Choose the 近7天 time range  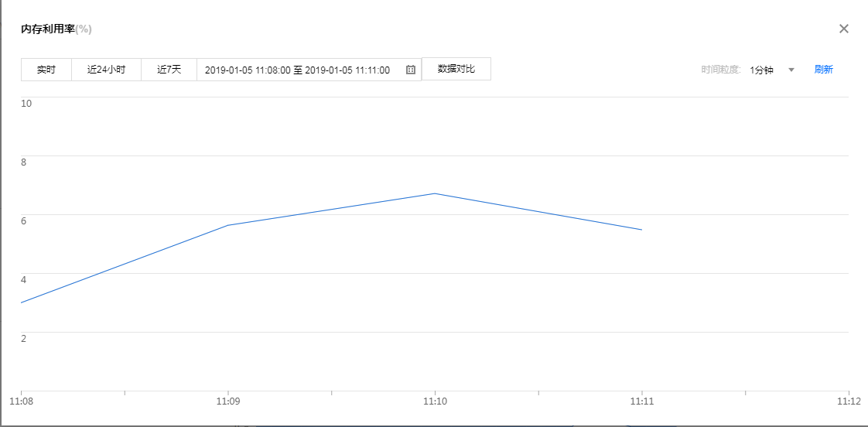169,70
